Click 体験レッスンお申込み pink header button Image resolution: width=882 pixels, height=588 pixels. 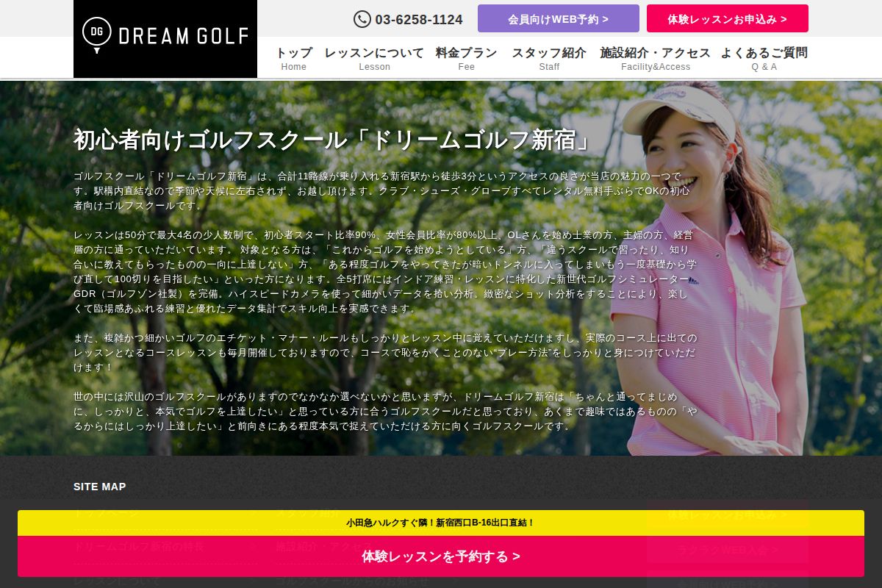point(728,18)
